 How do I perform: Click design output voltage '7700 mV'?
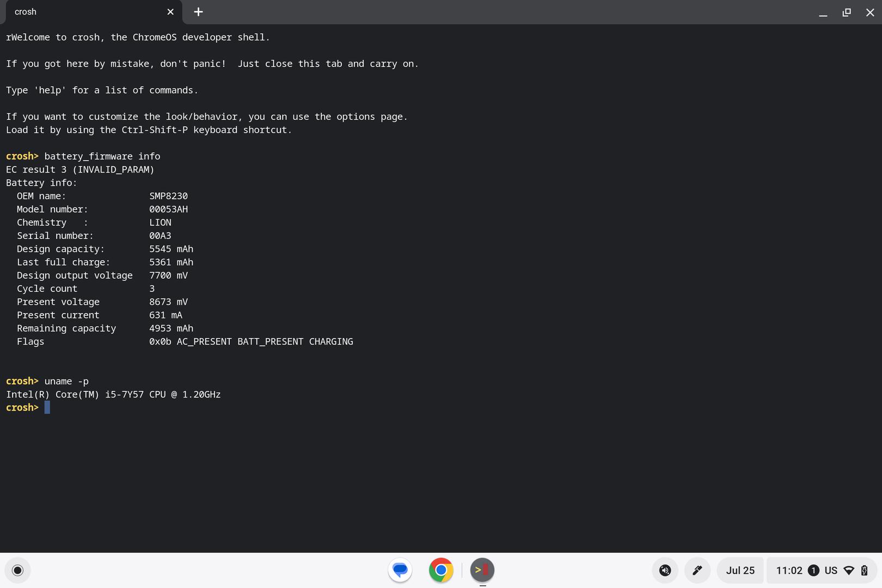[x=168, y=275]
